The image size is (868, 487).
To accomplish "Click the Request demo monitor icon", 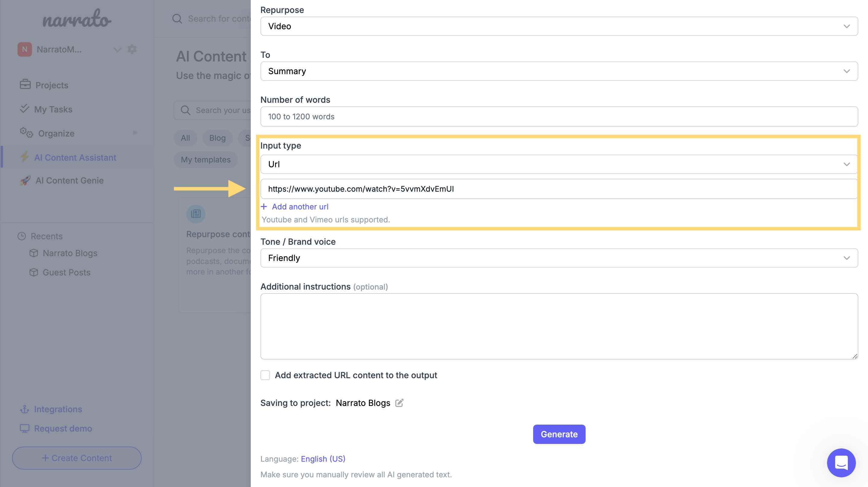I will tap(25, 428).
